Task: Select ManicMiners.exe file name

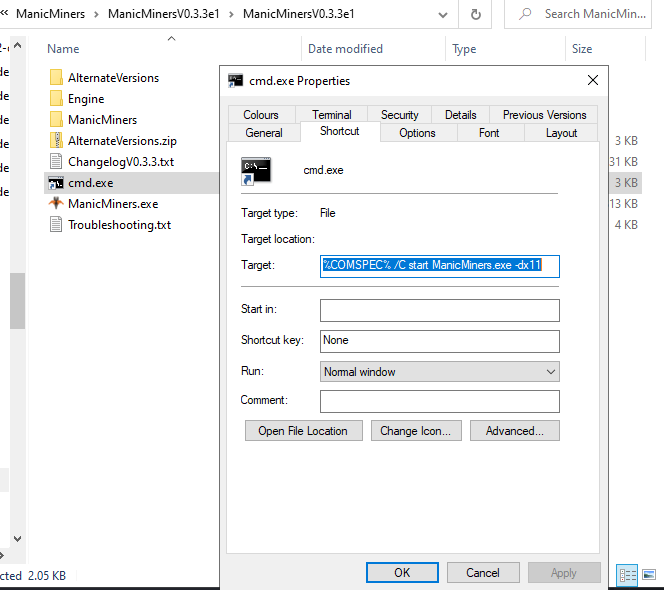Action: pyautogui.click(x=113, y=204)
